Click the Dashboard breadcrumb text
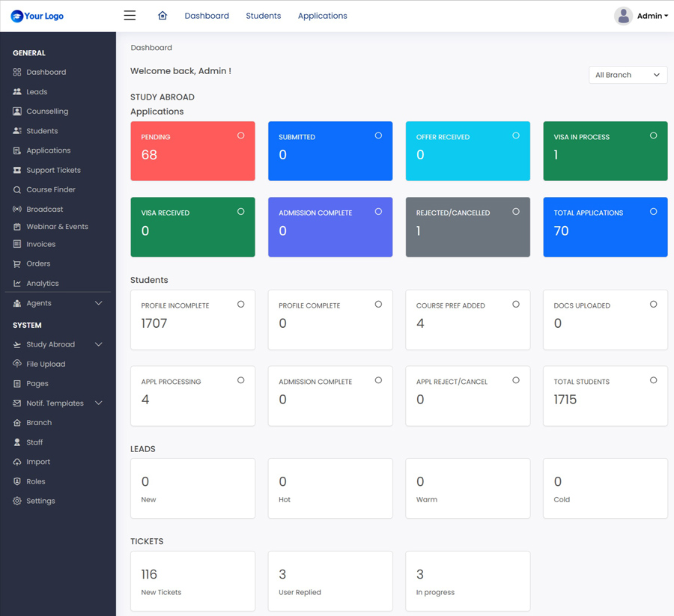 pyautogui.click(x=151, y=48)
